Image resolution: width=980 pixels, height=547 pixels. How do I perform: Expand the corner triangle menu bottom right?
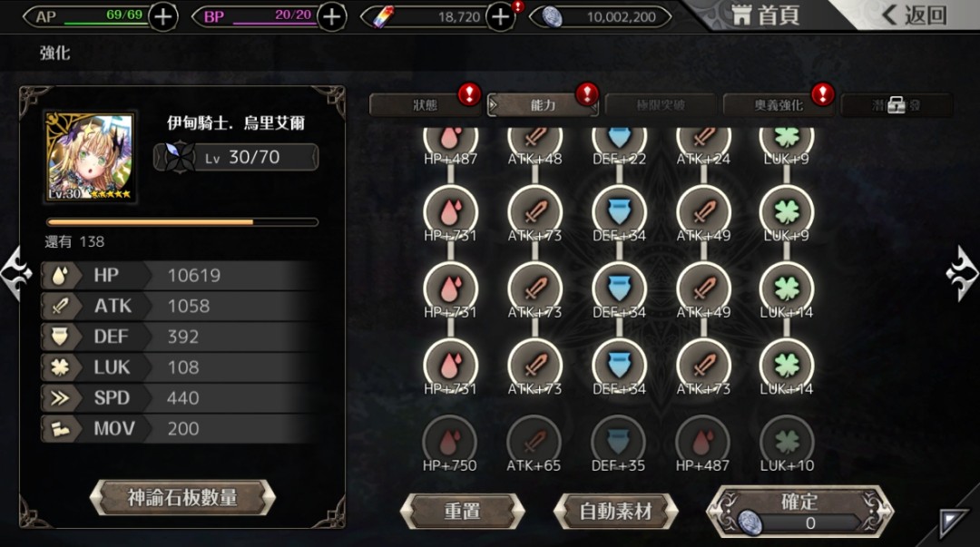[x=953, y=523]
